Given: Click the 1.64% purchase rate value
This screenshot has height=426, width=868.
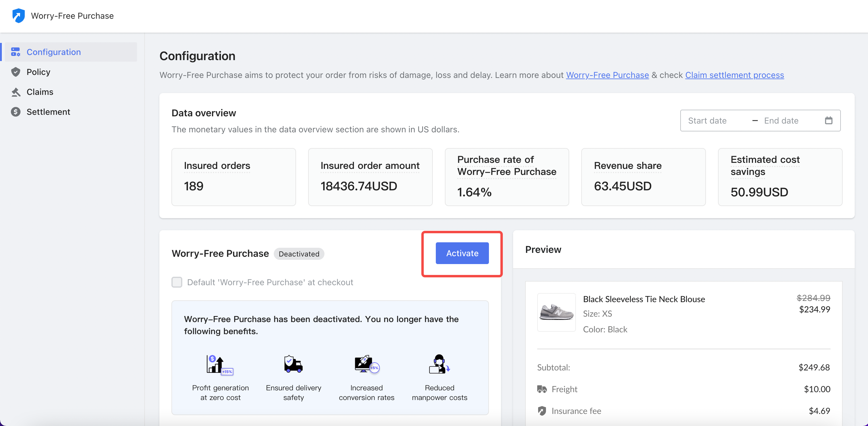Looking at the screenshot, I should 474,192.
